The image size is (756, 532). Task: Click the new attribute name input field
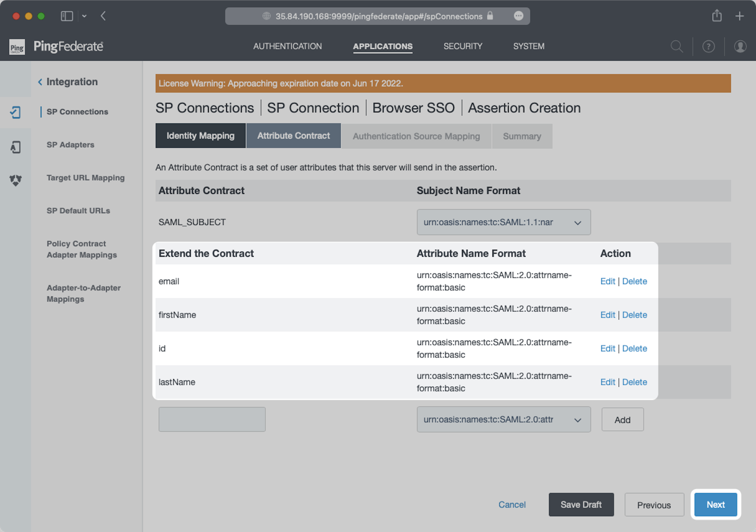[x=212, y=419]
